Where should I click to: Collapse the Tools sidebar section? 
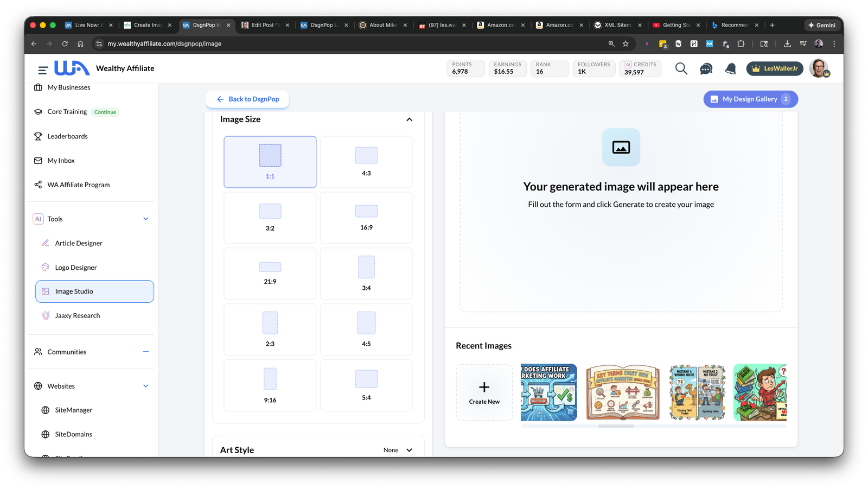145,219
